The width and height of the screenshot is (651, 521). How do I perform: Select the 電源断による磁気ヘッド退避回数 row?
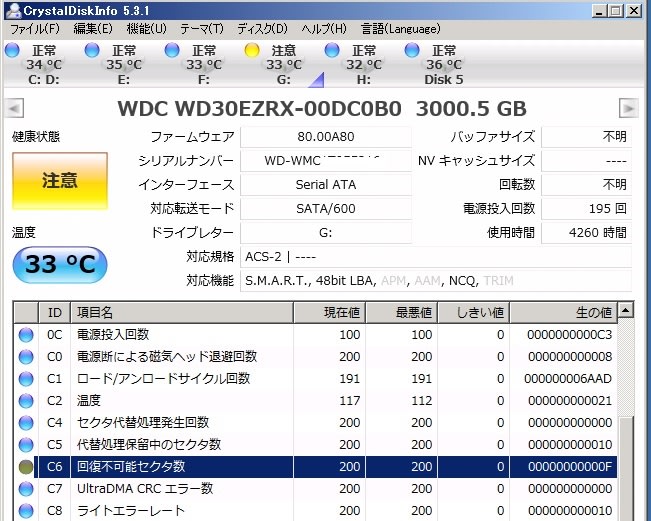316,357
